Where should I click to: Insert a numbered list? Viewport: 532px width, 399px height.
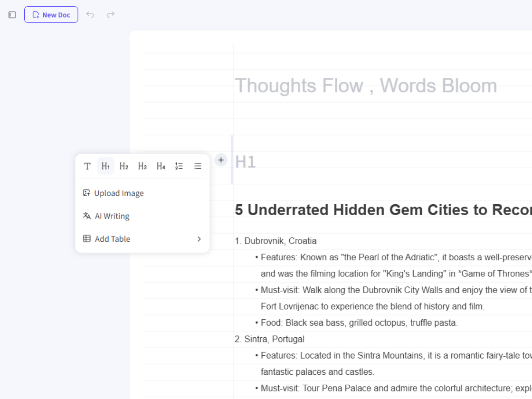179,166
